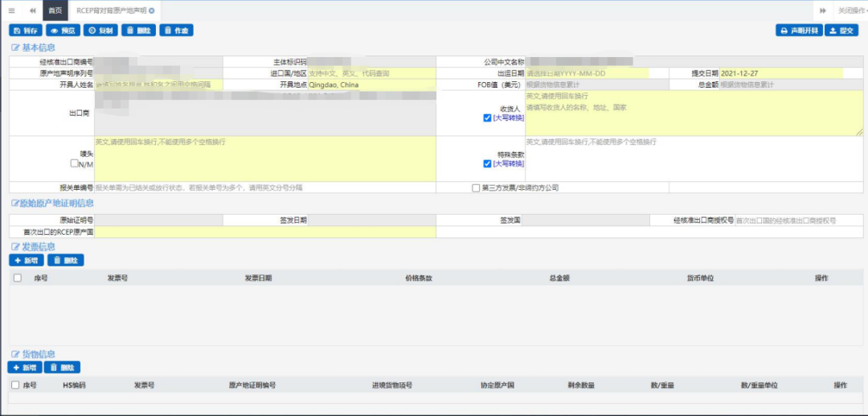Click 删除 under 货物信息

click(62, 367)
